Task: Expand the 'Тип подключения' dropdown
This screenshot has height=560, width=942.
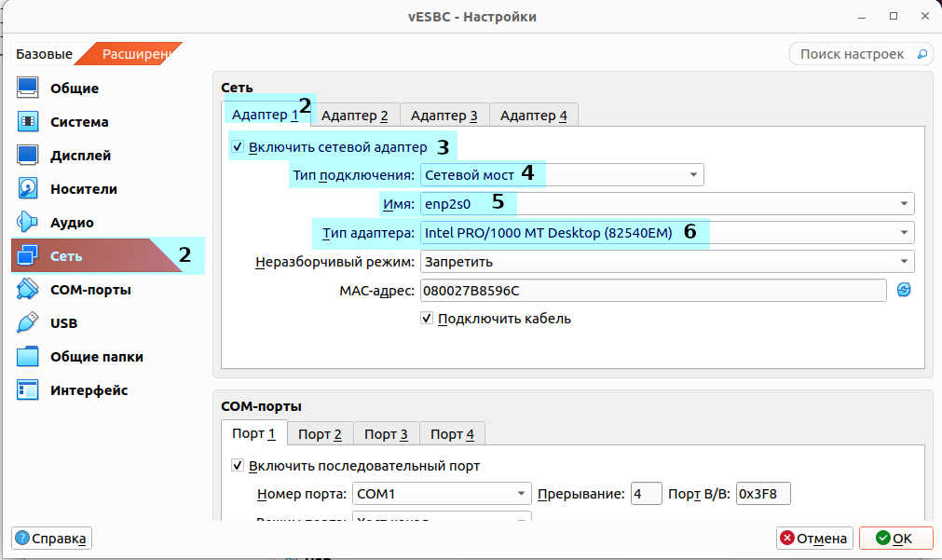Action: tap(562, 174)
